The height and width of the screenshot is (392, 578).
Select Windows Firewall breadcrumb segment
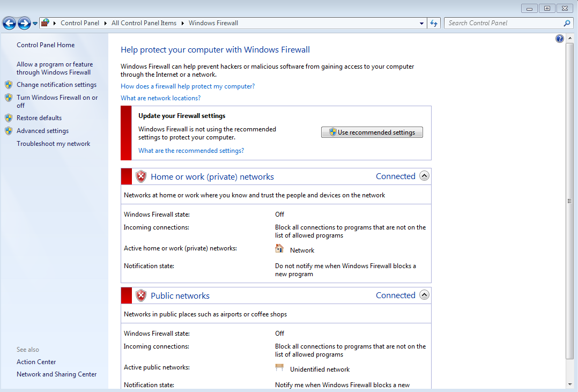point(213,23)
